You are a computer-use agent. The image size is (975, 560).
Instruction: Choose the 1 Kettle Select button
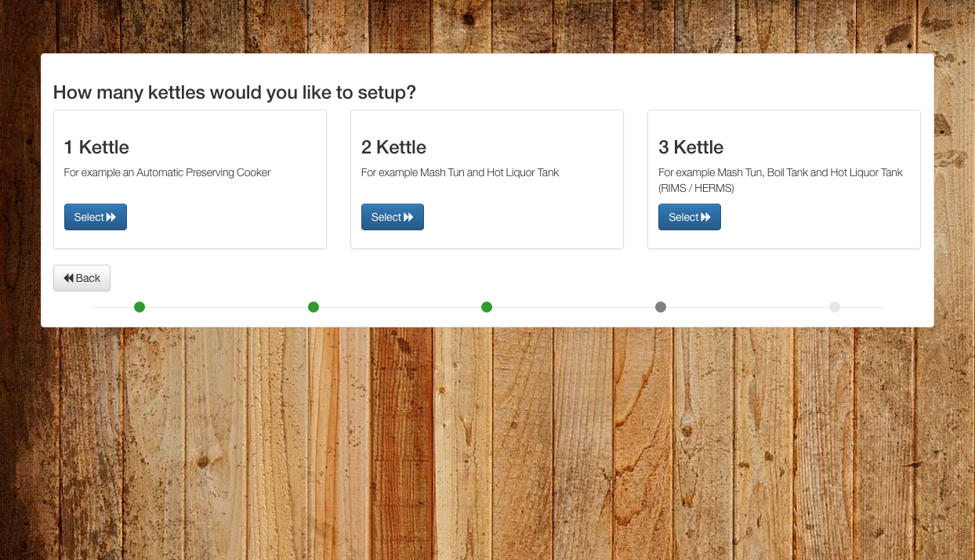tap(95, 218)
